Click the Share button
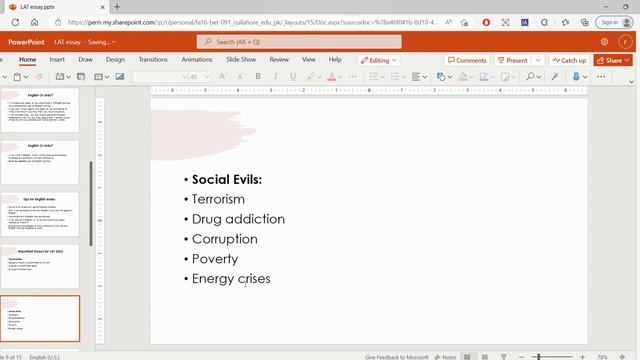Screen dimensions: 640x360 pos(613,60)
